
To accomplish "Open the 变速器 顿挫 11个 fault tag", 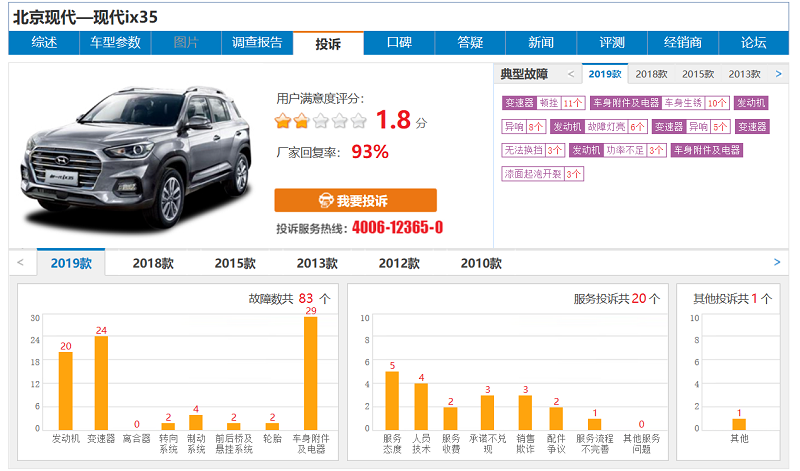I will (543, 103).
